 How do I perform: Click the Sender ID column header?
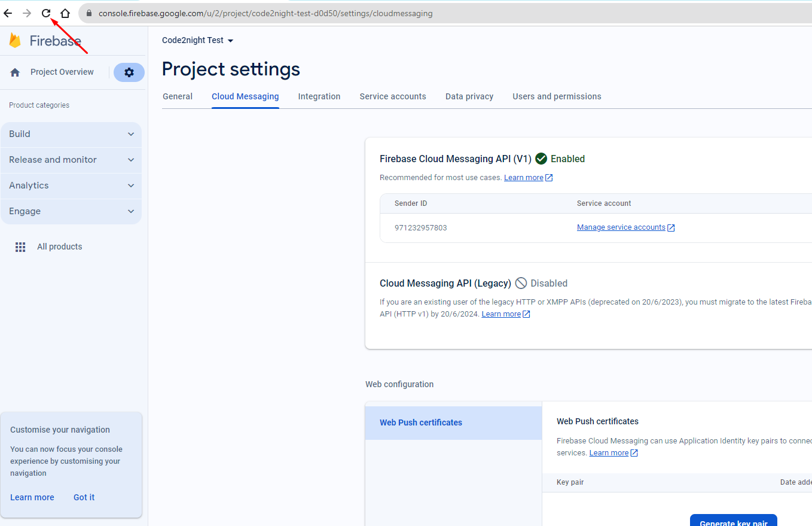pos(411,203)
